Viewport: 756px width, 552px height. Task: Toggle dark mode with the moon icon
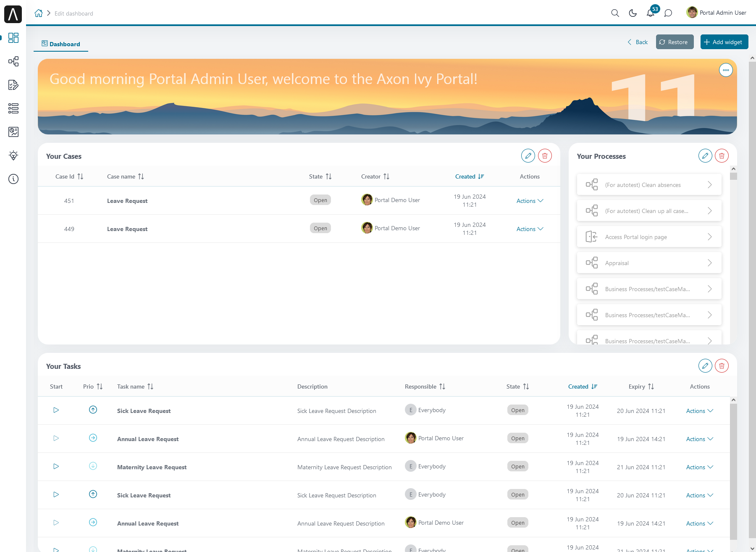pos(633,13)
